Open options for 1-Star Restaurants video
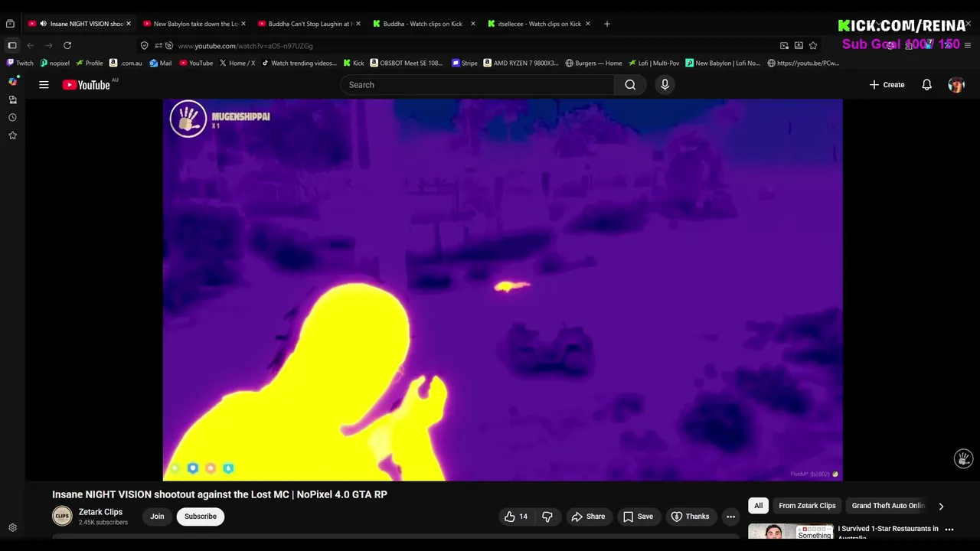The height and width of the screenshot is (551, 980). click(949, 530)
